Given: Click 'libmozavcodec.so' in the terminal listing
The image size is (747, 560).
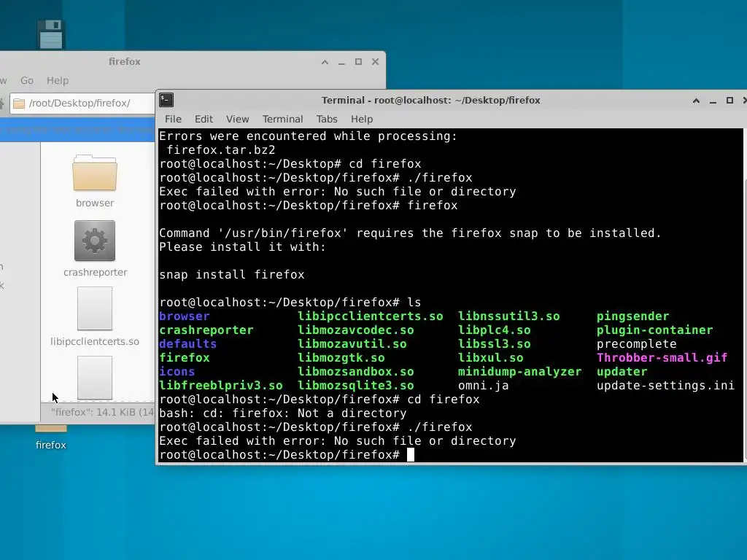Looking at the screenshot, I should tap(356, 330).
